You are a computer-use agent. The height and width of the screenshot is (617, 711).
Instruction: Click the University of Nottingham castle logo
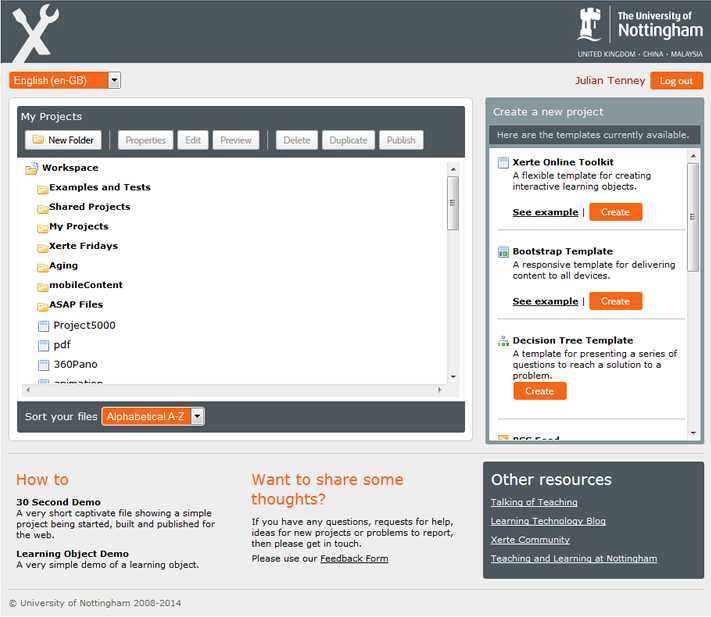point(589,24)
